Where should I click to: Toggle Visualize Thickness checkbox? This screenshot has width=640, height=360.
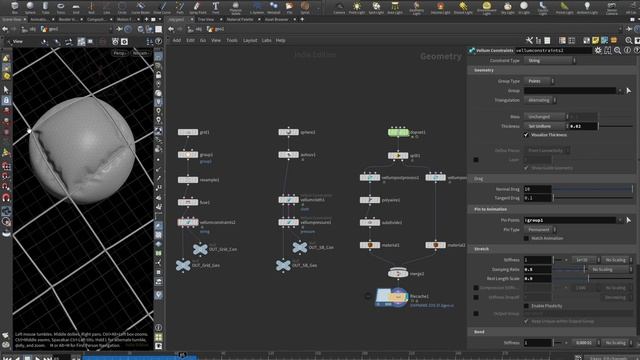pos(526,135)
